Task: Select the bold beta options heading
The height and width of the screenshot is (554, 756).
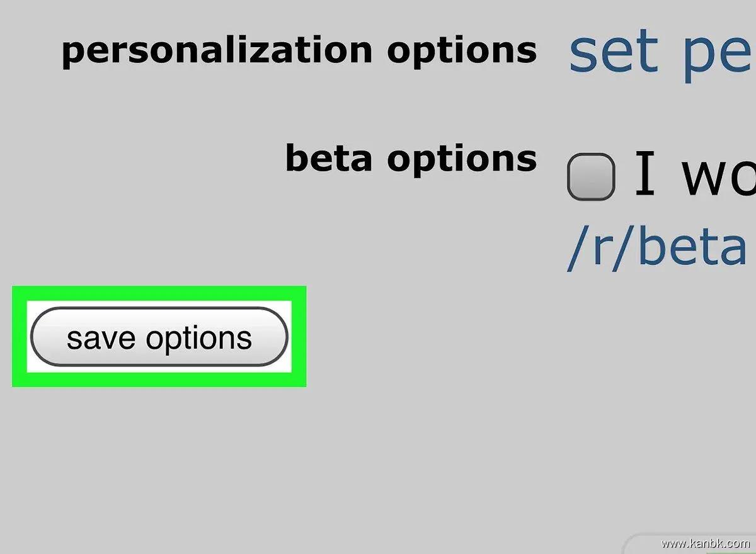Action: point(411,157)
